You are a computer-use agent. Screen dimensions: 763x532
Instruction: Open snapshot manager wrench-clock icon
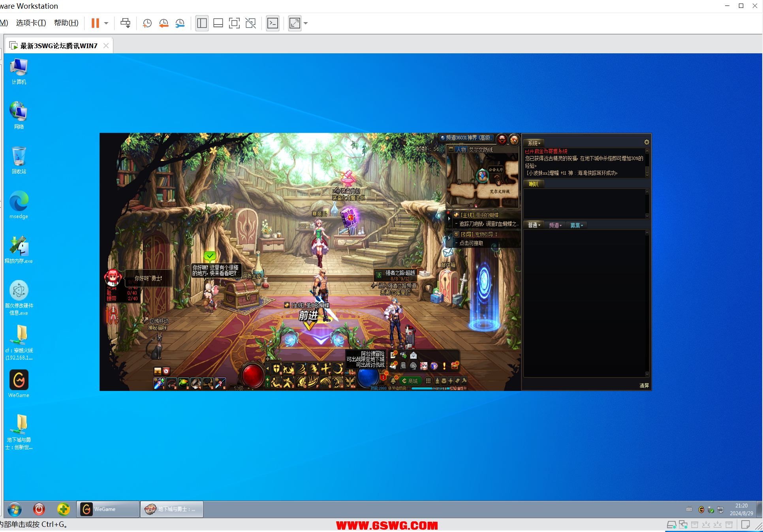[180, 23]
